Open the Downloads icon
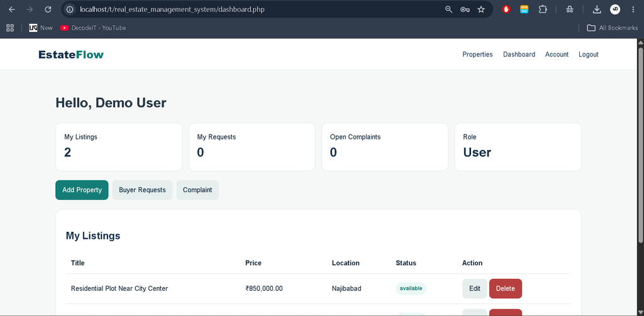The height and width of the screenshot is (316, 644). click(597, 9)
